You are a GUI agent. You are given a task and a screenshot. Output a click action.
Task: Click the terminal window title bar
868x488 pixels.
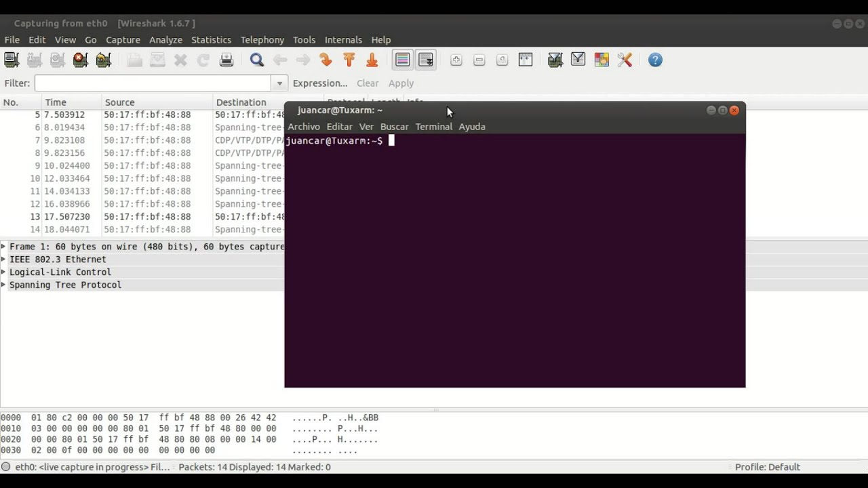515,110
